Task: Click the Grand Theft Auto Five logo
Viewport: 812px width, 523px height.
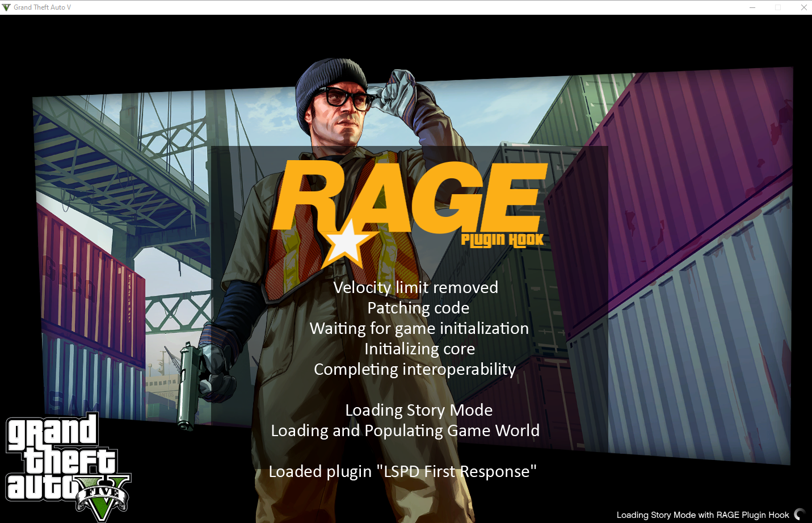Action: click(68, 467)
